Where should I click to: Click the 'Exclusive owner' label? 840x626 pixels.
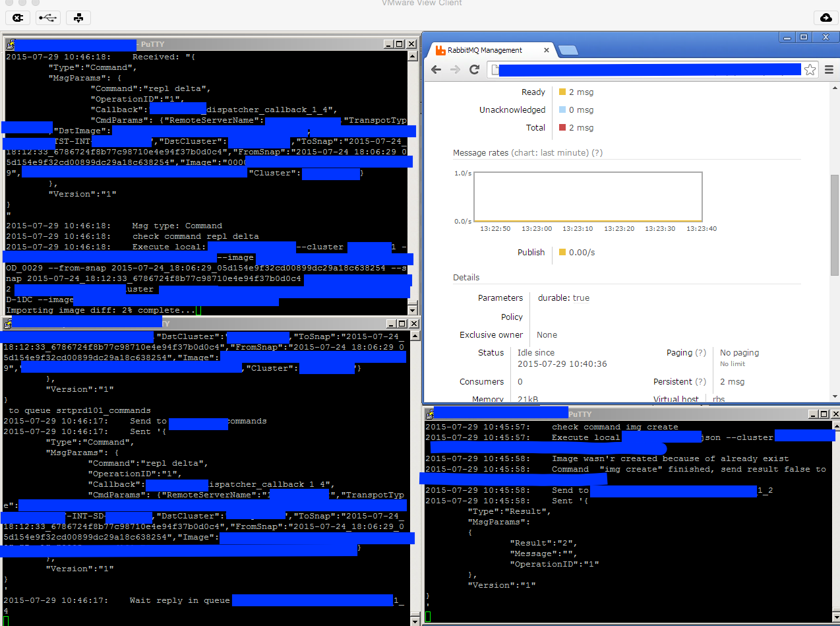(491, 335)
